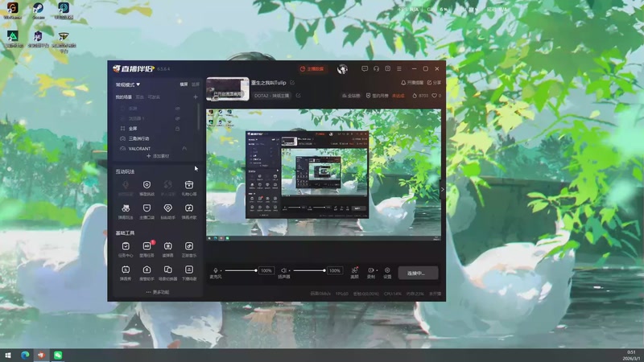Select the third scene tab
644x362 pixels.
pyautogui.click(x=154, y=97)
